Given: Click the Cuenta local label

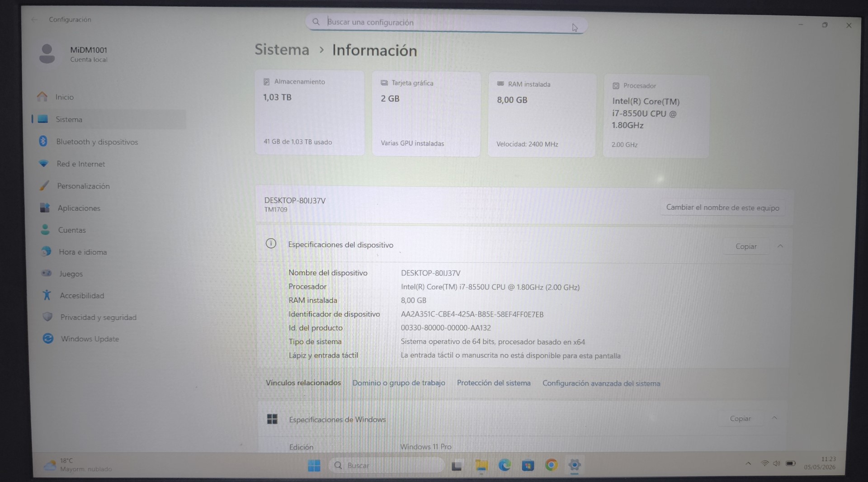Looking at the screenshot, I should [89, 59].
